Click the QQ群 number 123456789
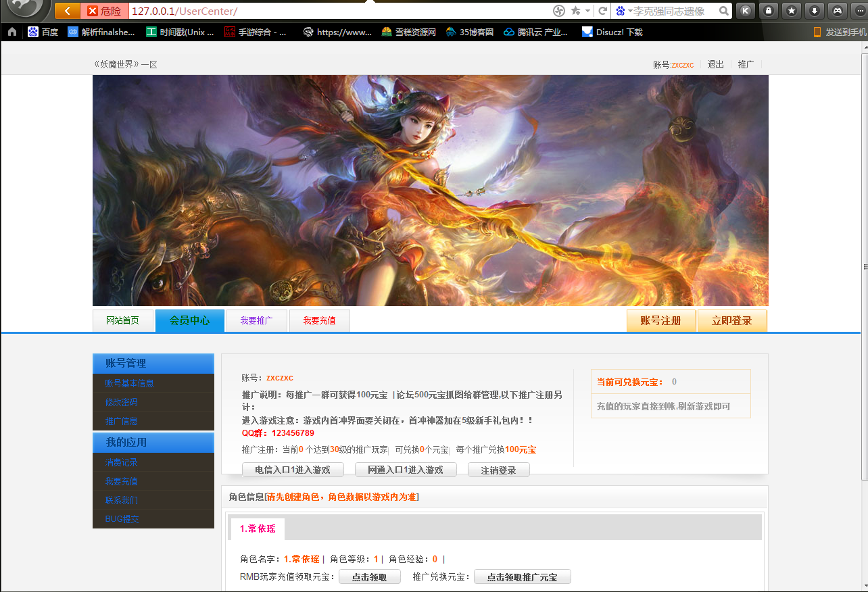Screen dimensions: 868x592 coord(293,433)
